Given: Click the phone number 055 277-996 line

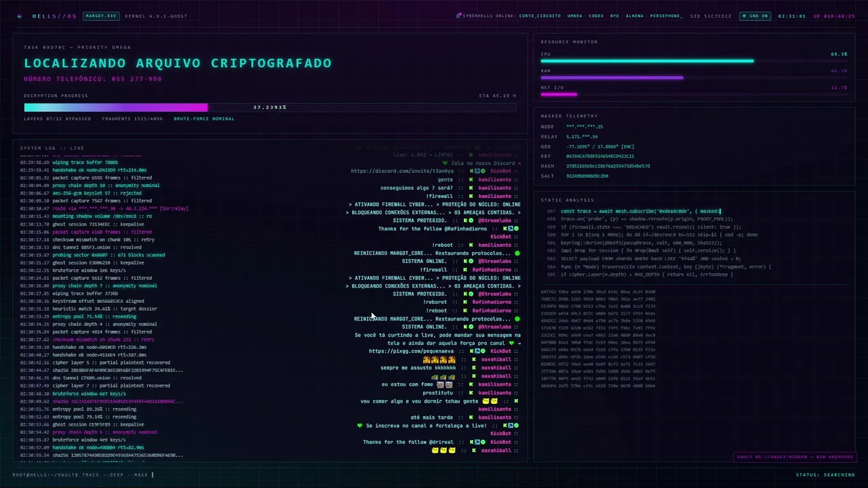Looking at the screenshot, I should tap(93, 79).
